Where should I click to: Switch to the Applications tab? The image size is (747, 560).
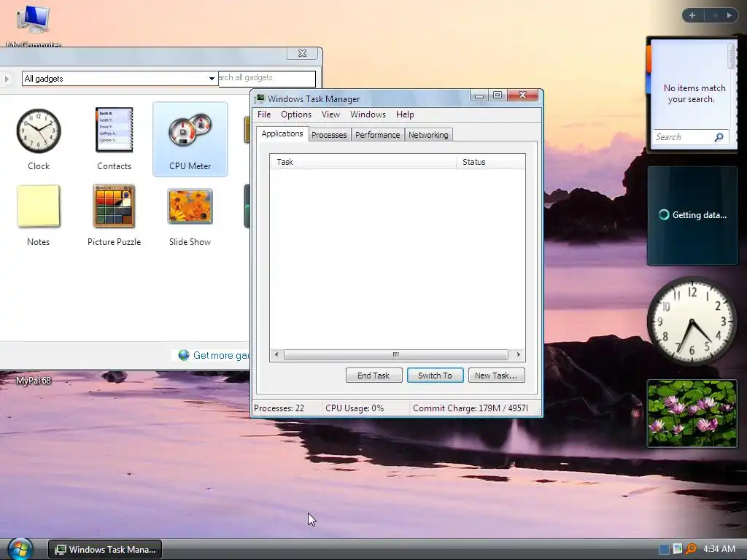point(282,134)
